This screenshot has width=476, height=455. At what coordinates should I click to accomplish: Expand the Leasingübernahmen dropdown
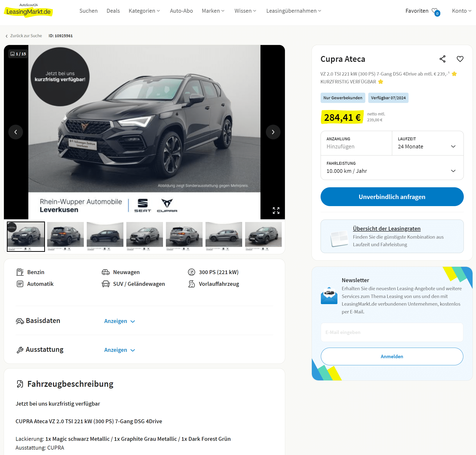point(294,11)
